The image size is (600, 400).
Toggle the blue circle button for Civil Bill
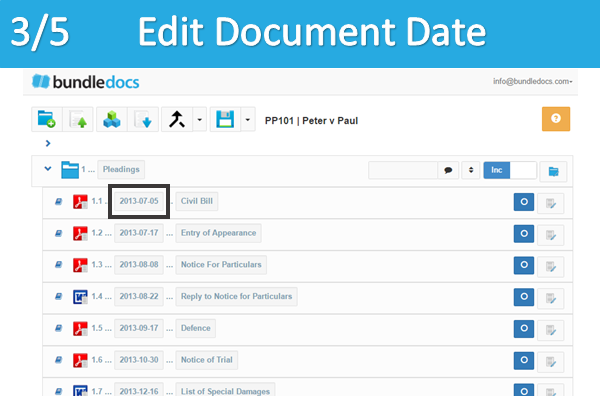pos(524,202)
